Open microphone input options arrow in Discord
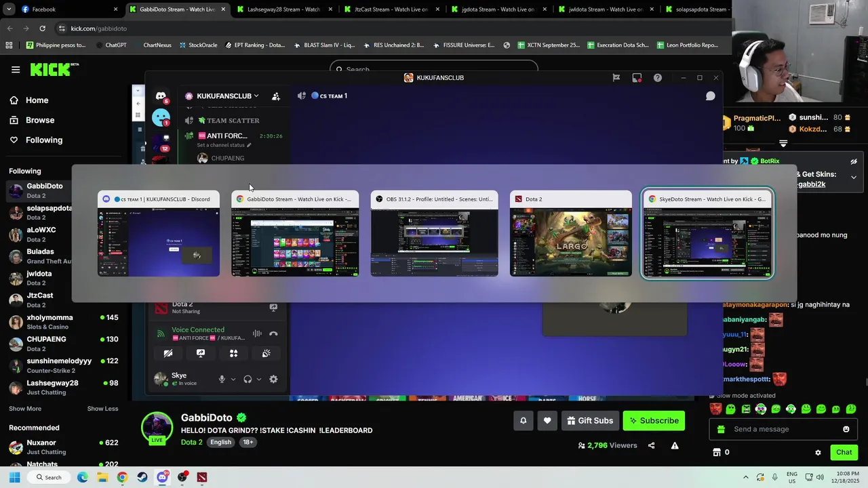Screen dimensions: 868x488 (x=233, y=380)
